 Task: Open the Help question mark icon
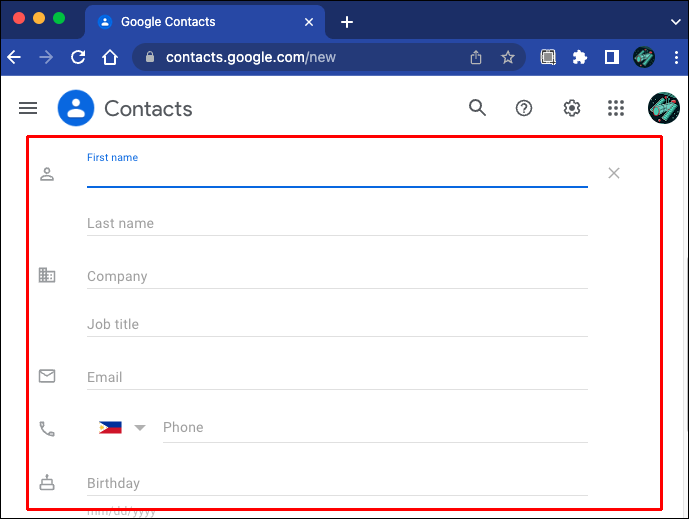[524, 108]
